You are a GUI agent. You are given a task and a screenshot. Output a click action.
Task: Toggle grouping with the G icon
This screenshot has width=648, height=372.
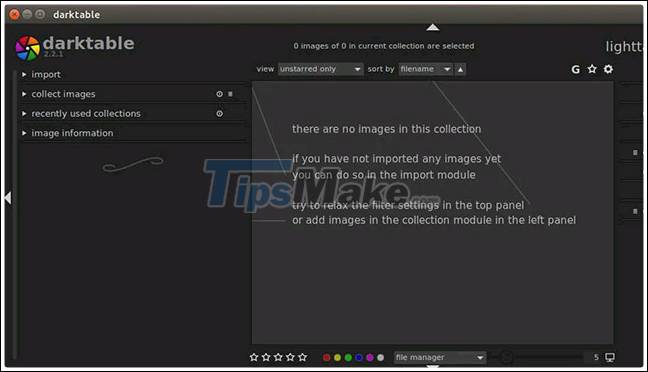575,69
